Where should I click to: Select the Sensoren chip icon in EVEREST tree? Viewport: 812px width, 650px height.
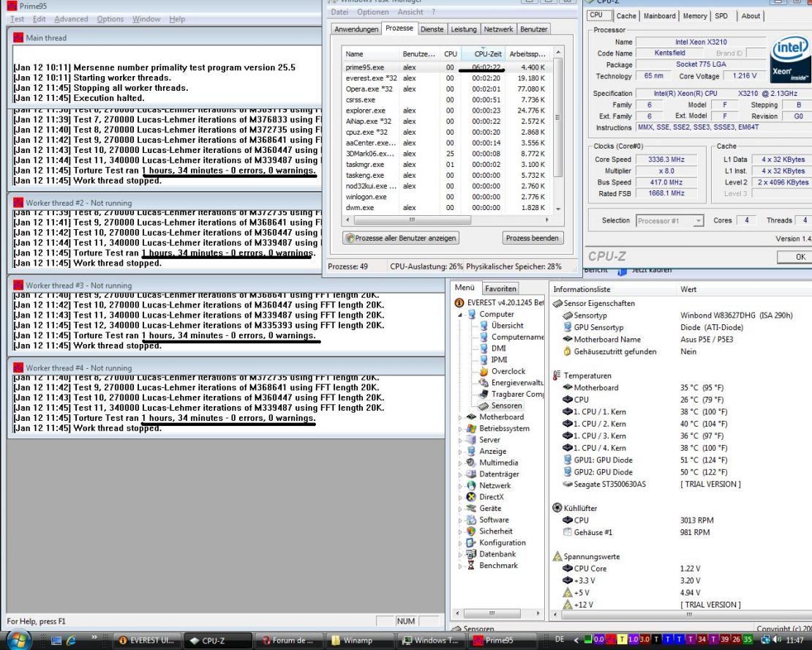(484, 406)
